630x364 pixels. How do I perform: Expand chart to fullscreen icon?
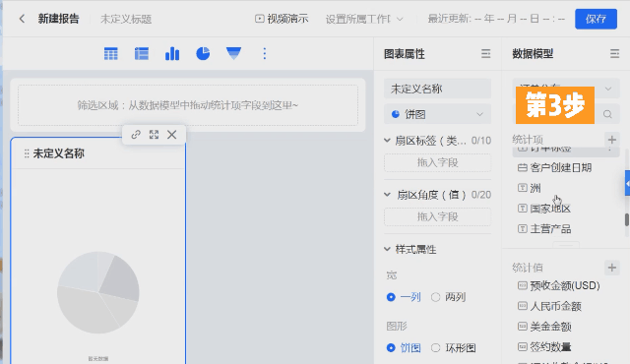point(154,135)
